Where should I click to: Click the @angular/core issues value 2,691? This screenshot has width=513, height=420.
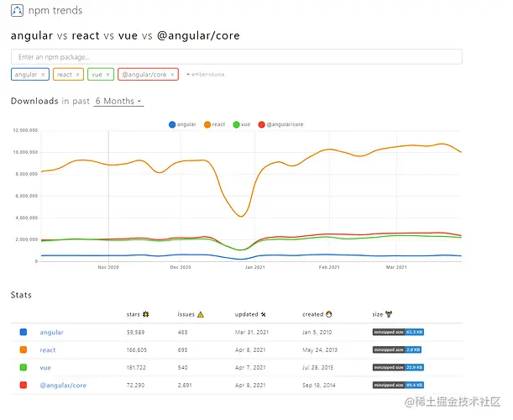185,386
